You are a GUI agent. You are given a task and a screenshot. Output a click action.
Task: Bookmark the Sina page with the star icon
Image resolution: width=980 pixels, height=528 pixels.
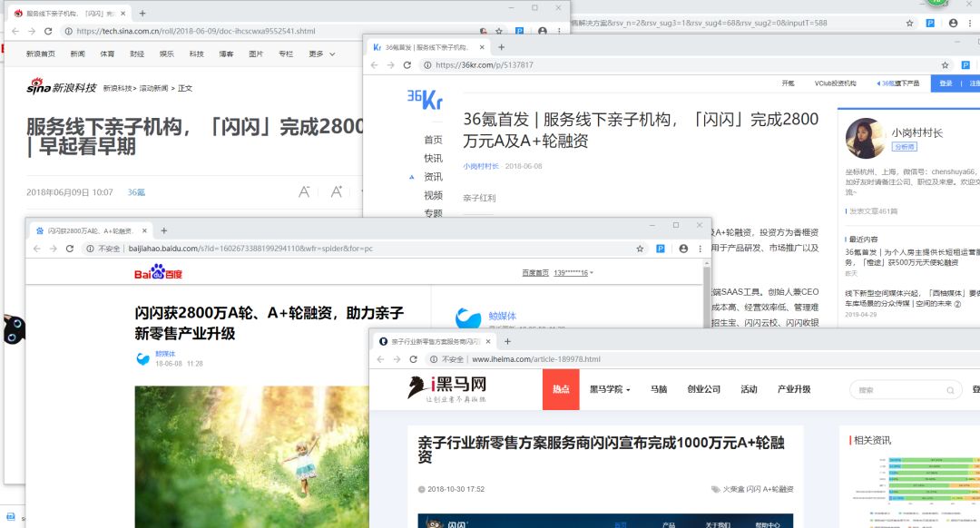click(499, 31)
